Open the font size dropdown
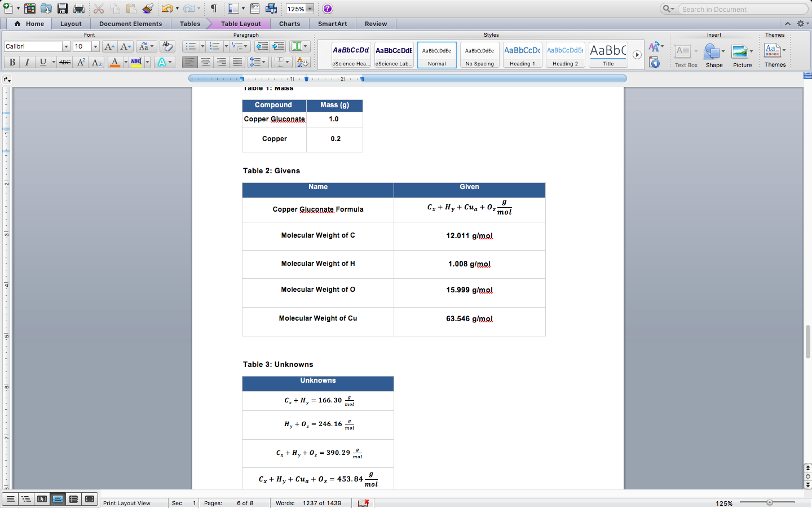This screenshot has height=508, width=812. [x=95, y=47]
